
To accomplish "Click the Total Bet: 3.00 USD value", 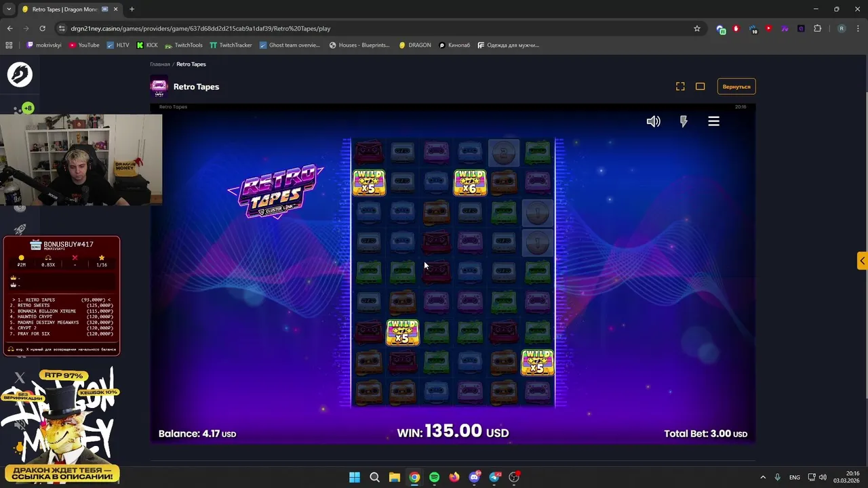I will (x=706, y=434).
